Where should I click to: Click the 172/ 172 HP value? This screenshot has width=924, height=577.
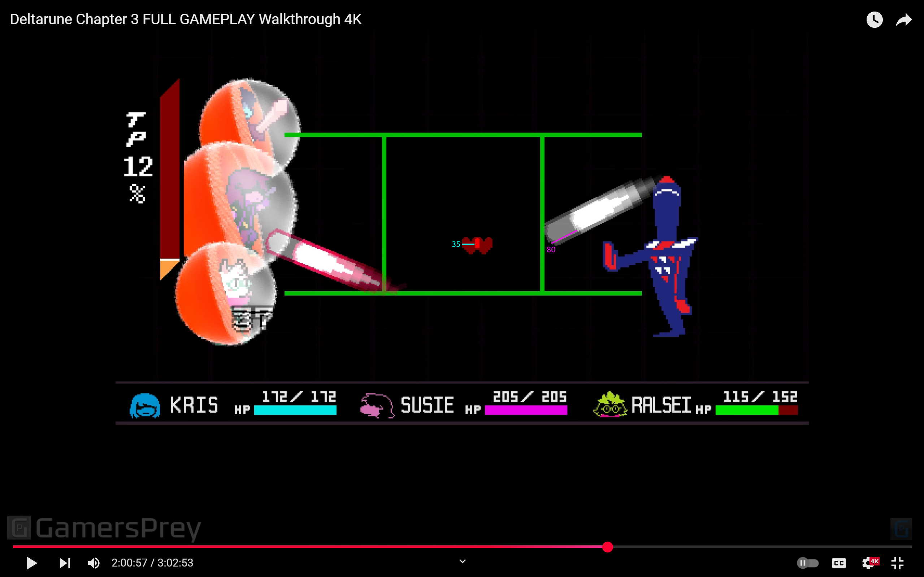click(x=299, y=397)
